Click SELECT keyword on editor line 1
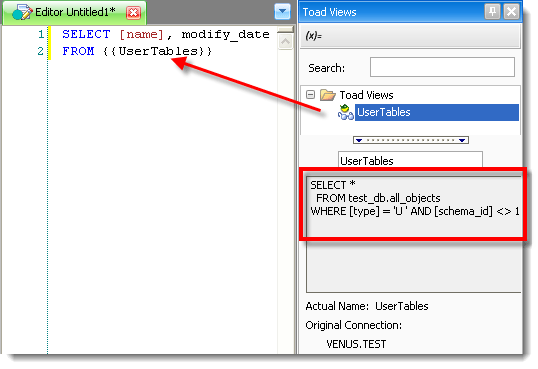 point(86,34)
